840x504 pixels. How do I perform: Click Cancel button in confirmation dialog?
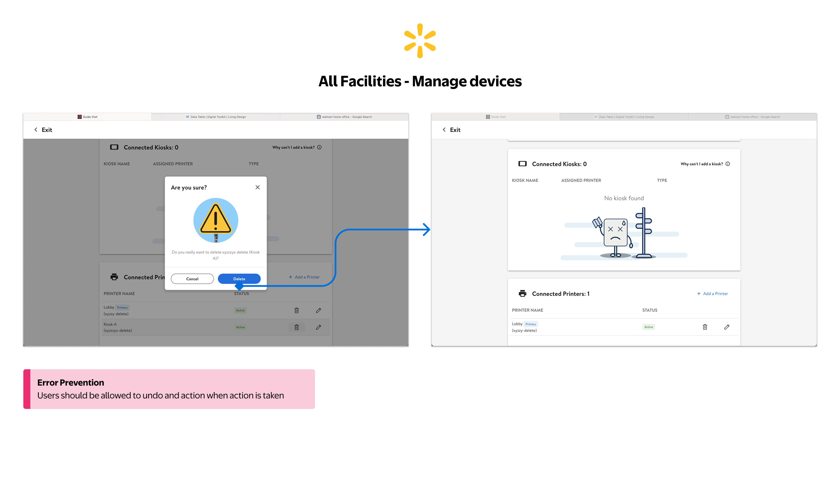pyautogui.click(x=192, y=279)
